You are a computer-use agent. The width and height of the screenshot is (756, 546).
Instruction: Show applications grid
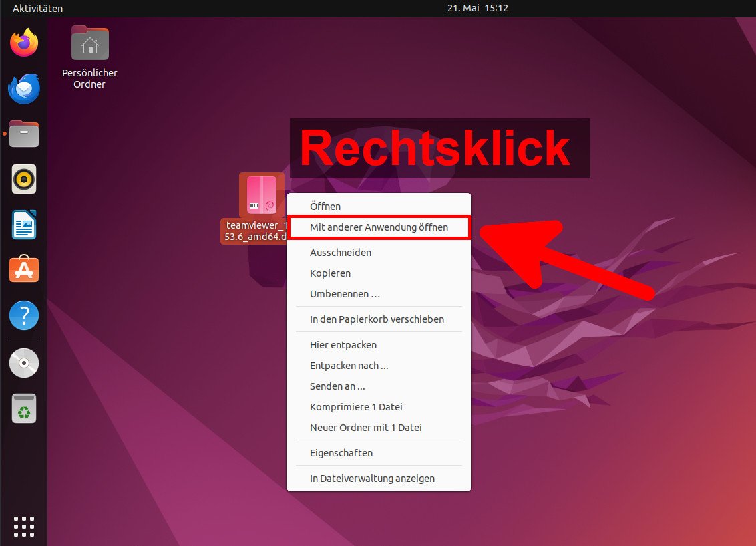(24, 526)
